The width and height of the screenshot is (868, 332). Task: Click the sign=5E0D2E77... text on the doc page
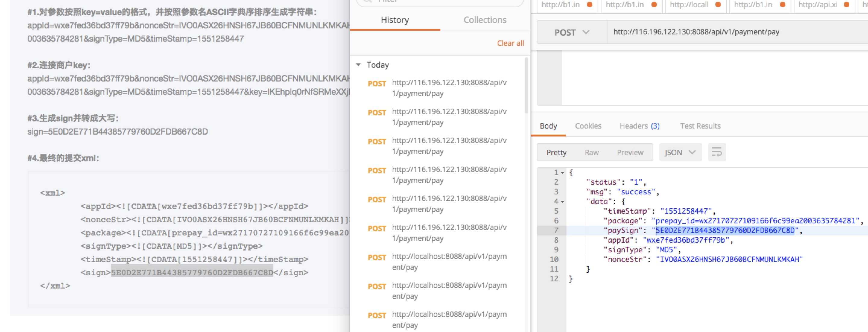(x=118, y=132)
